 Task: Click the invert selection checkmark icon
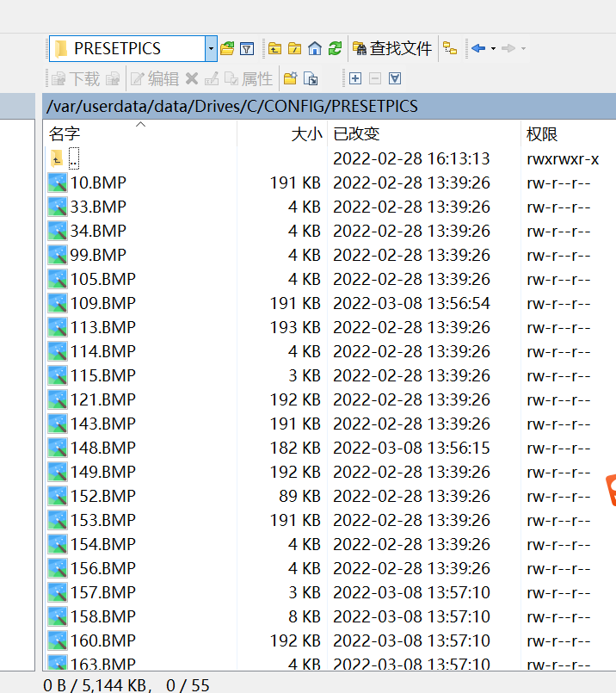[x=395, y=79]
